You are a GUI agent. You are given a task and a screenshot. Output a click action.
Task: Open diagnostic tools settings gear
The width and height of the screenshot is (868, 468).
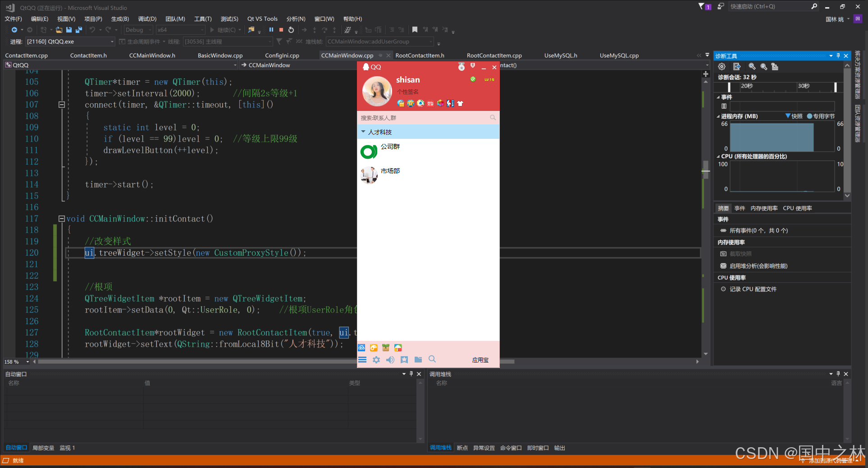(x=722, y=67)
